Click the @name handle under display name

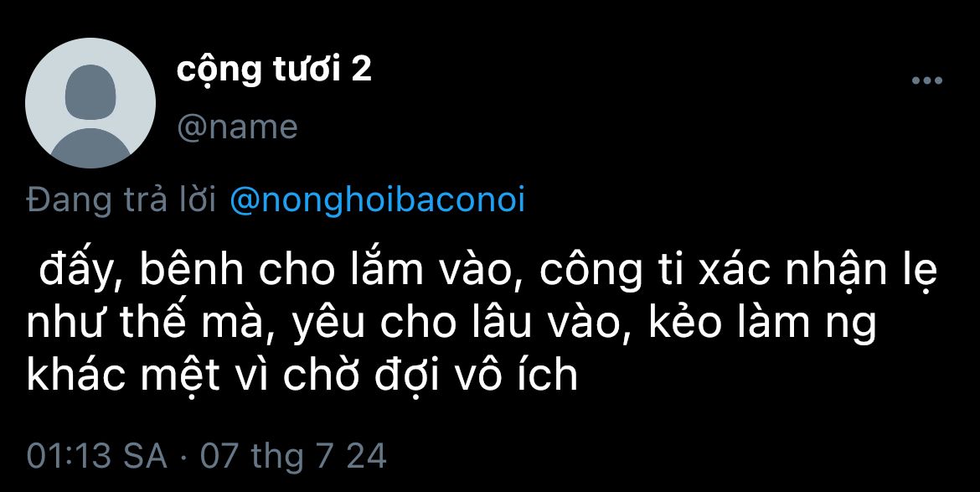point(238,127)
